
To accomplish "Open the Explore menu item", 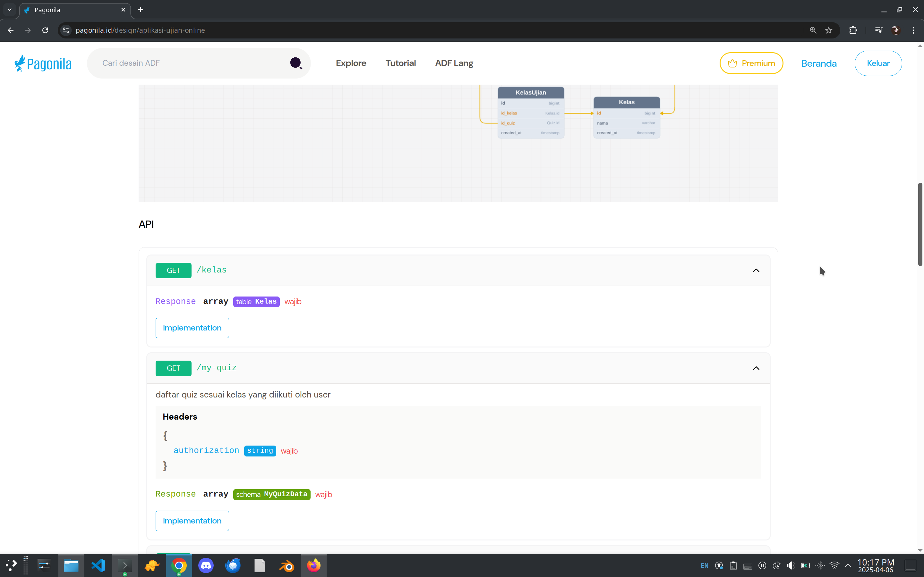I will click(x=350, y=63).
